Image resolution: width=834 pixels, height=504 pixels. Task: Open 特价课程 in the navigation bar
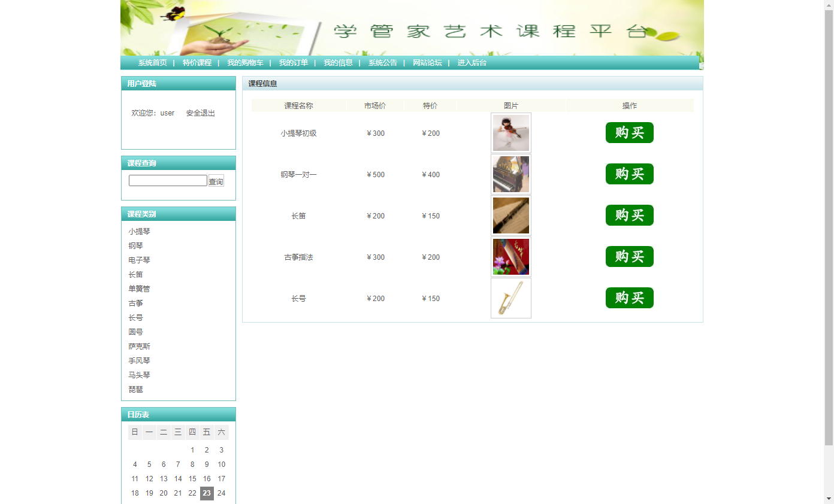click(197, 63)
